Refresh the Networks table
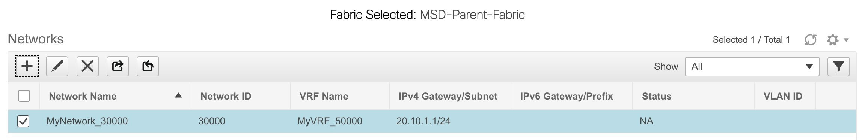The height and width of the screenshot is (140, 868). 811,40
